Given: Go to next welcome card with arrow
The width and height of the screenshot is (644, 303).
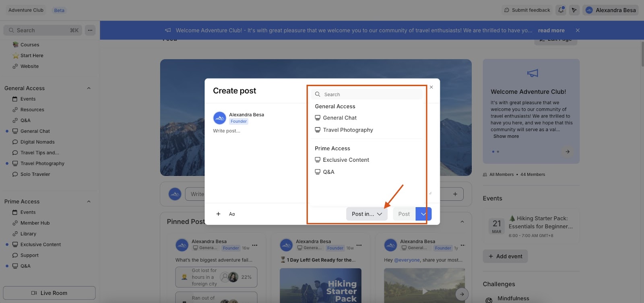Looking at the screenshot, I should click(x=568, y=152).
